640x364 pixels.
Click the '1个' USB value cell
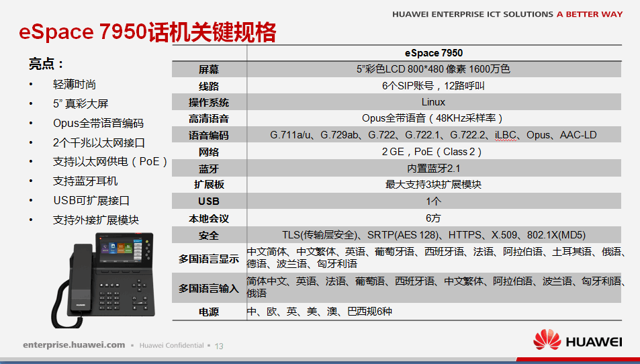[433, 201]
